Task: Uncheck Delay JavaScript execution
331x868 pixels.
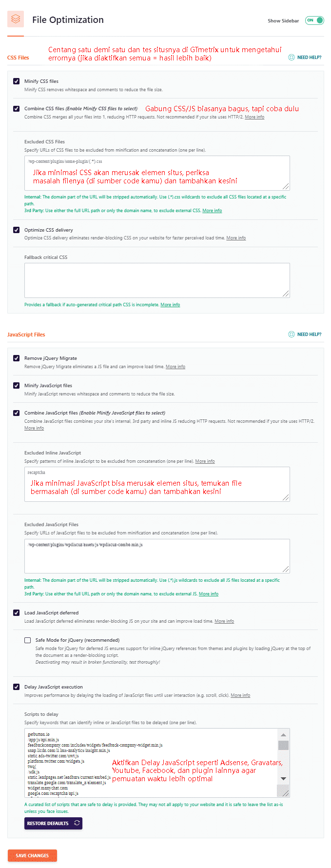Action: (x=17, y=687)
